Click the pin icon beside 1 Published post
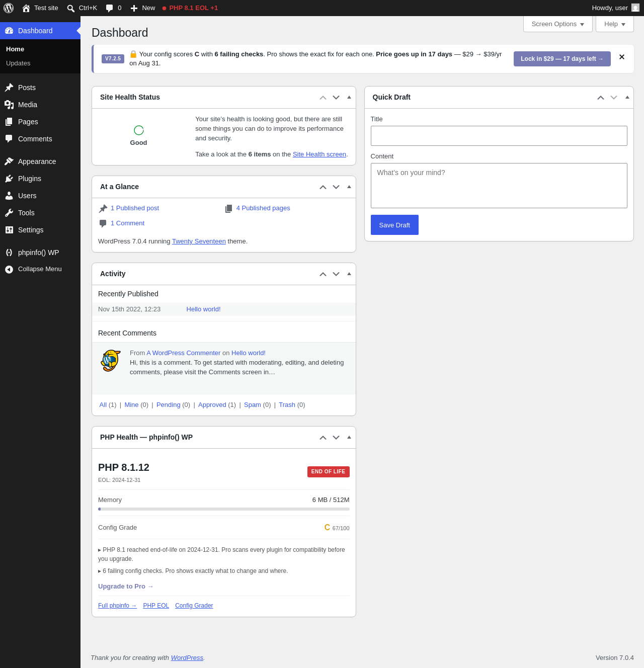Viewport: 644px width, 668px height. [x=103, y=209]
